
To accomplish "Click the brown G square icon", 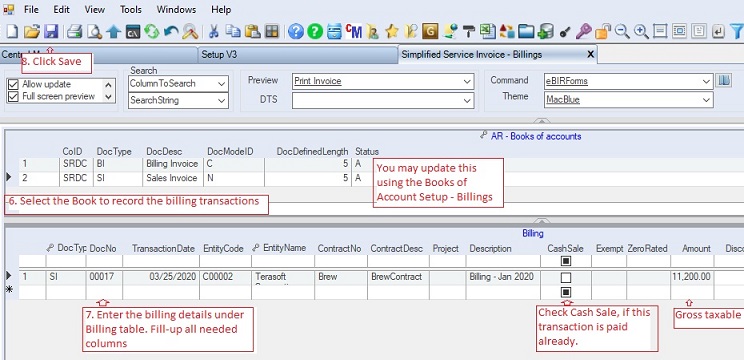I will [x=429, y=32].
